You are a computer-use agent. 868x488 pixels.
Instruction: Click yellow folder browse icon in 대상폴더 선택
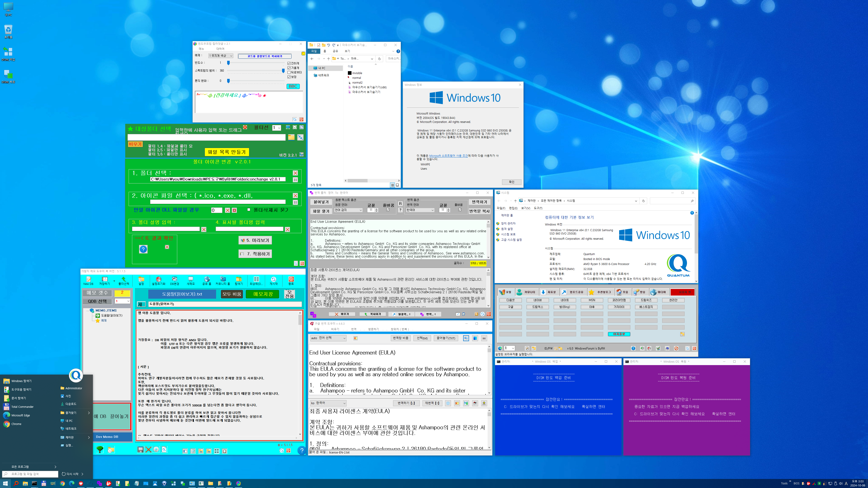(x=291, y=137)
